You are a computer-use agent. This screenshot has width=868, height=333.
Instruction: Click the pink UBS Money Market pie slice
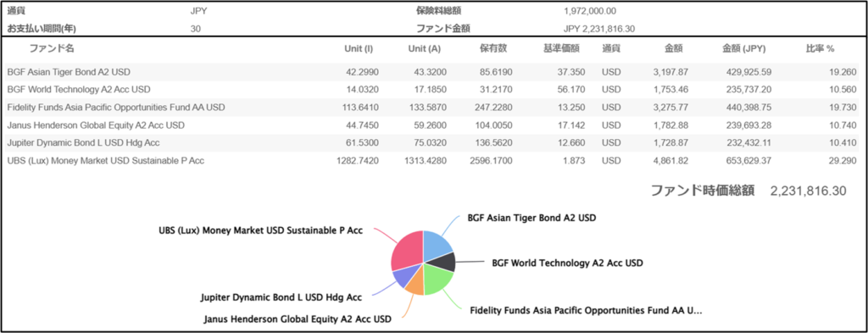[406, 250]
